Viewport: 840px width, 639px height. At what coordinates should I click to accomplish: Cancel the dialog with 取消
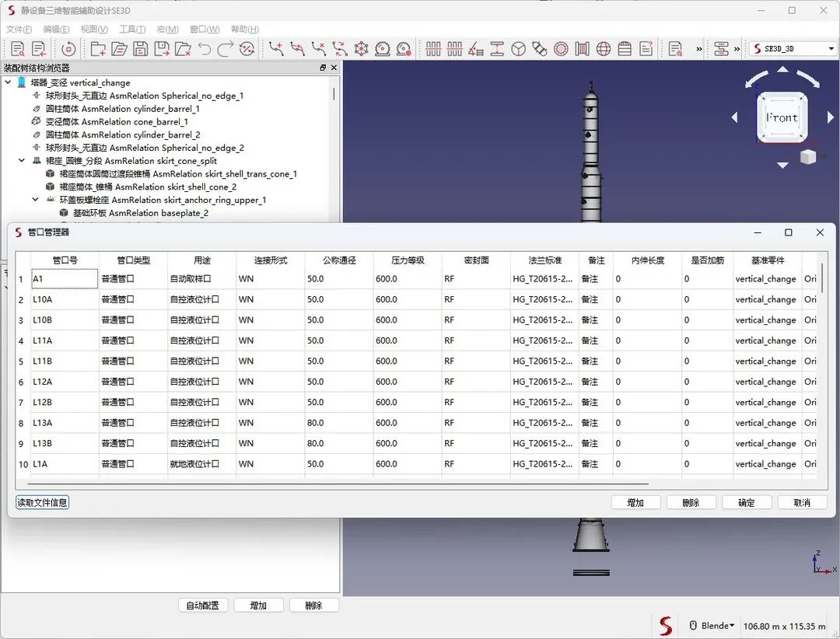802,502
